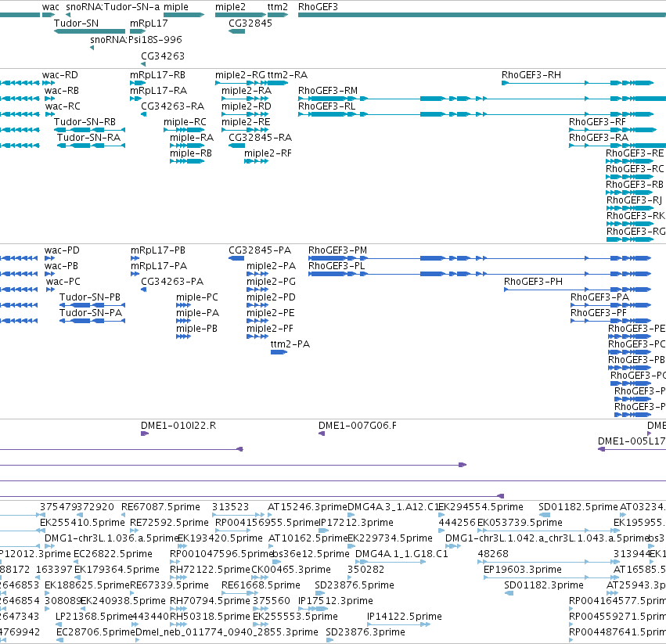Image resolution: width=666 pixels, height=644 pixels.
Task: Select protein RhoGEF3-PA
Action: pos(610,305)
